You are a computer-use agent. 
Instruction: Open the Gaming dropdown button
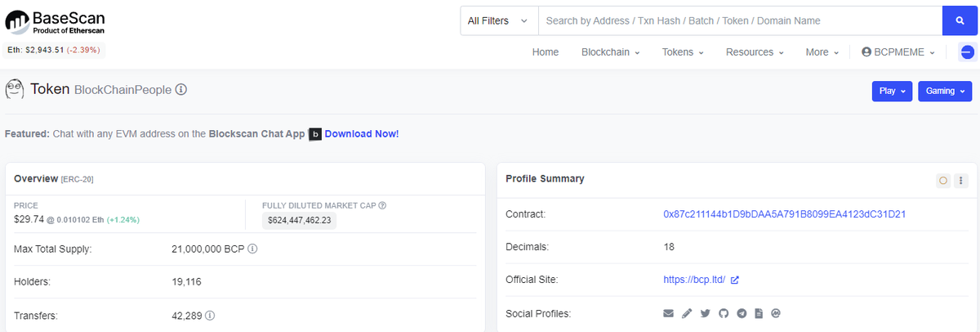(x=945, y=91)
